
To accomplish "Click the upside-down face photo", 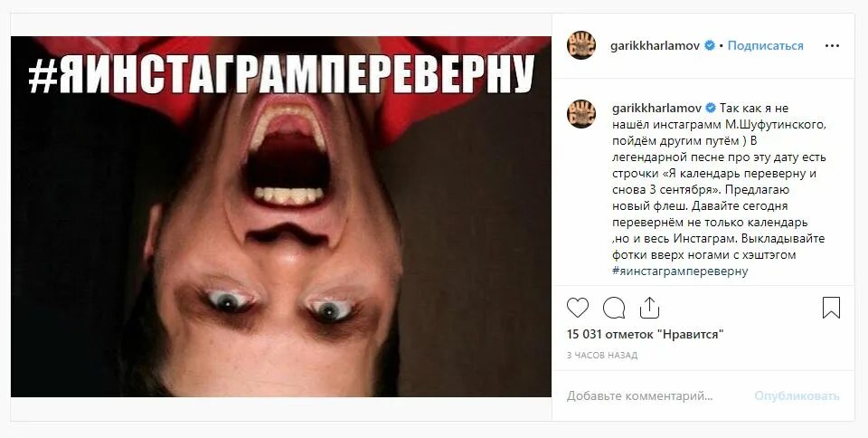I will pos(280,216).
